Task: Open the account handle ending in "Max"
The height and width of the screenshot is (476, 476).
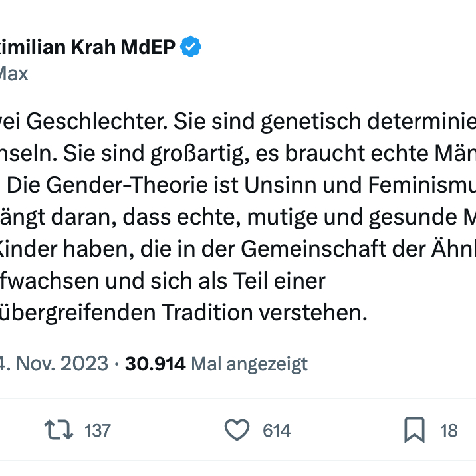Action: [x=13, y=73]
